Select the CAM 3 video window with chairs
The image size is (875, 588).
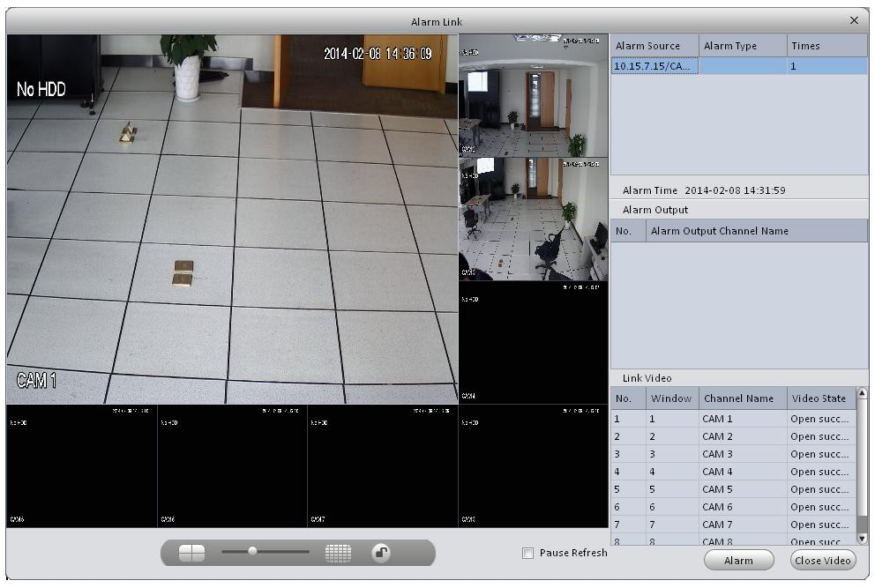534,219
